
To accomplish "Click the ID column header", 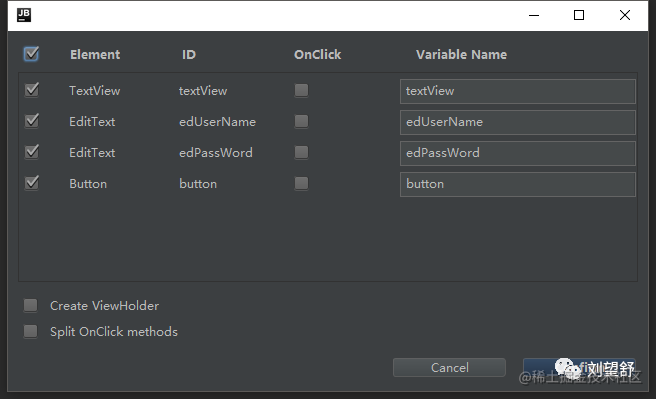I will click(189, 54).
